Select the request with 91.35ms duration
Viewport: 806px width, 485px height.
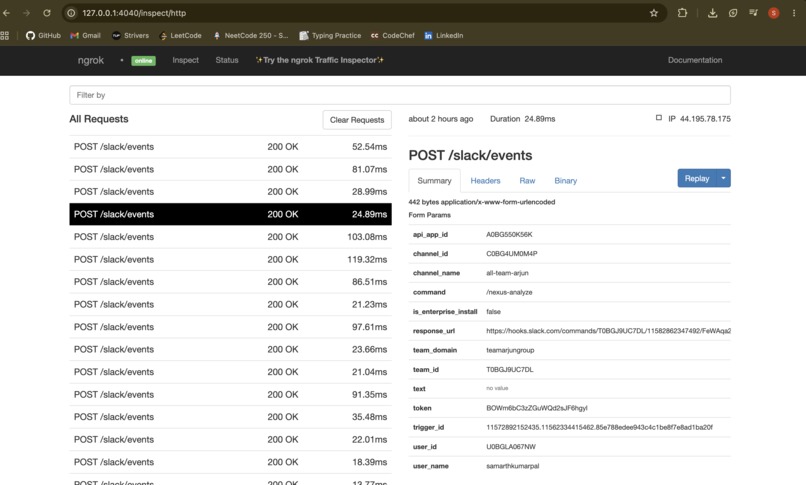[230, 395]
